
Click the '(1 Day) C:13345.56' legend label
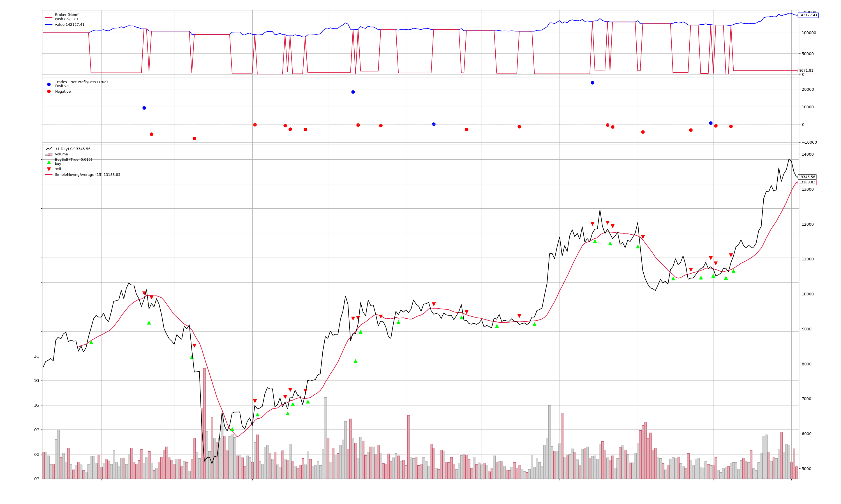coord(73,149)
